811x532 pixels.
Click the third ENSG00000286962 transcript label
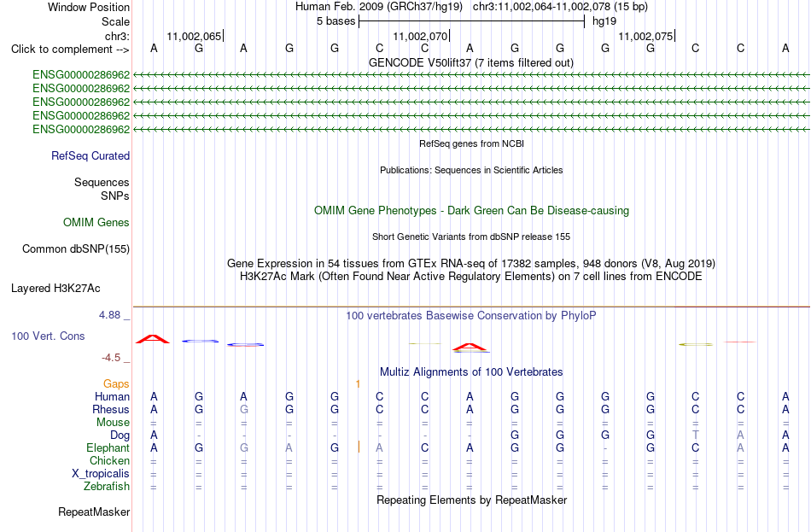(81, 102)
